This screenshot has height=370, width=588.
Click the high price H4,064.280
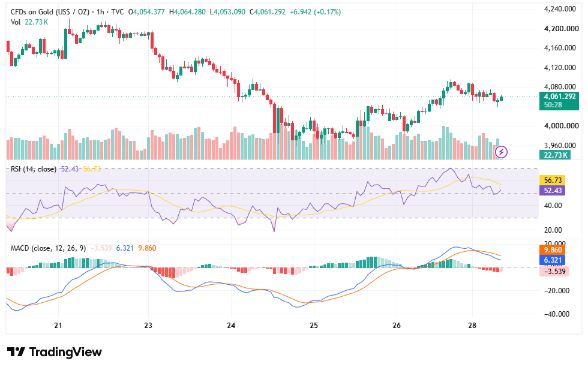point(187,12)
